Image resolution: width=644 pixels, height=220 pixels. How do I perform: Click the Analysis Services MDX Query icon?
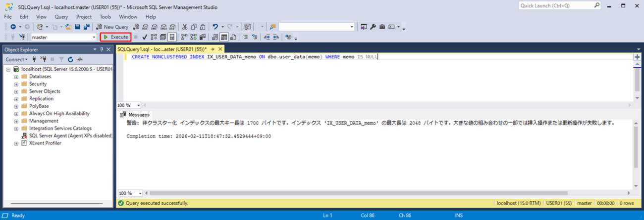[145, 27]
